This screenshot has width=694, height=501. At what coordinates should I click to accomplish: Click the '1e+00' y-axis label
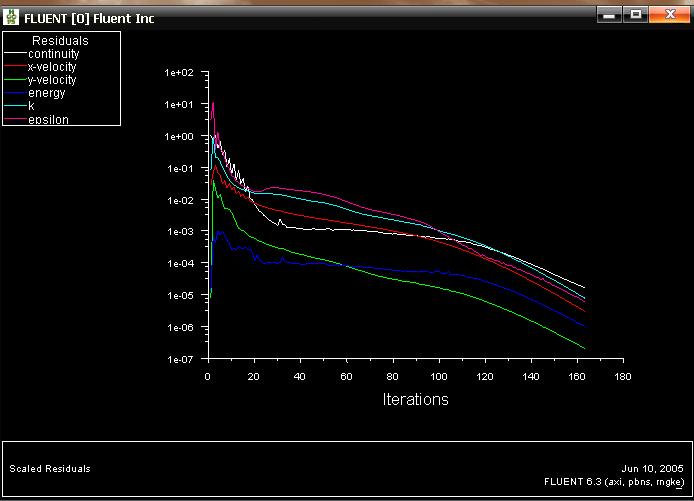tap(179, 136)
